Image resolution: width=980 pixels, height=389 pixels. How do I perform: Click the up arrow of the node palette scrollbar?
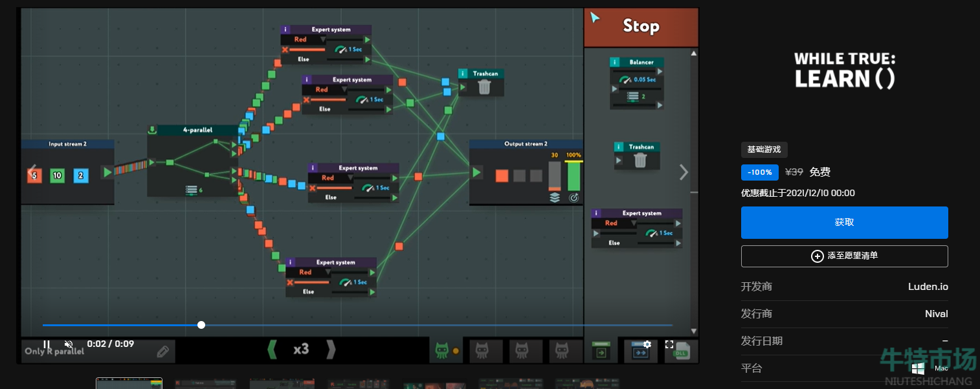point(694,53)
